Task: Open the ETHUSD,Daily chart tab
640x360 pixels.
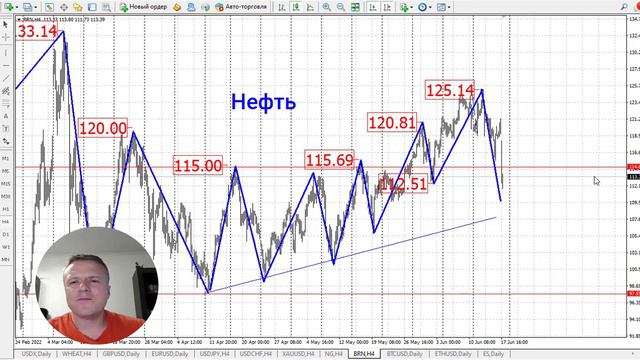Action: tap(453, 354)
